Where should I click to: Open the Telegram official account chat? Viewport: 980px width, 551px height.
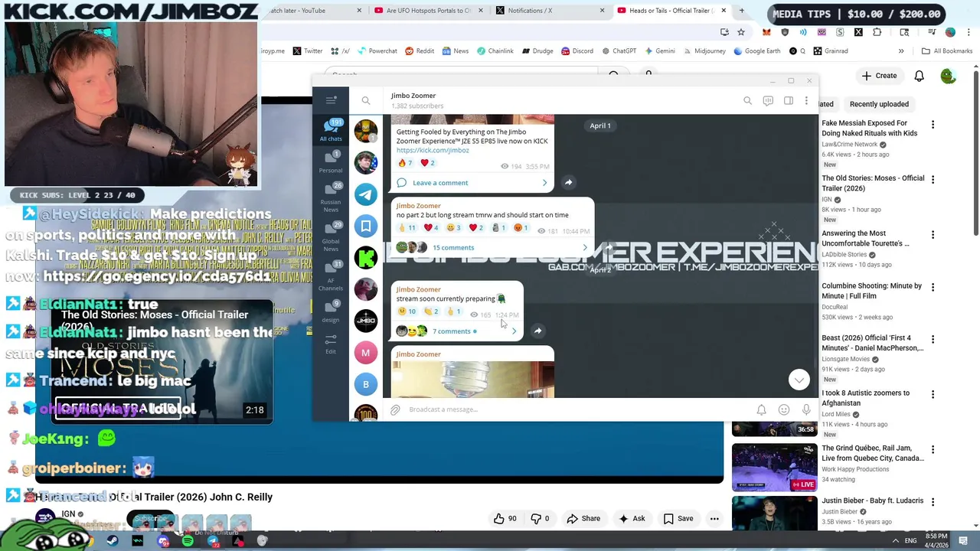click(366, 194)
